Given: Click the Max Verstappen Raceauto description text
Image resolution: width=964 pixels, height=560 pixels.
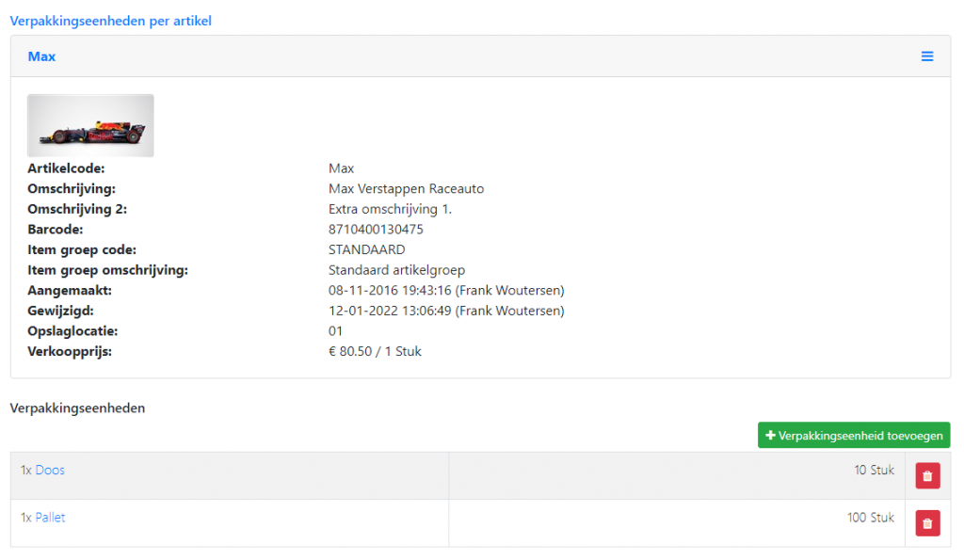Looking at the screenshot, I should pos(406,188).
